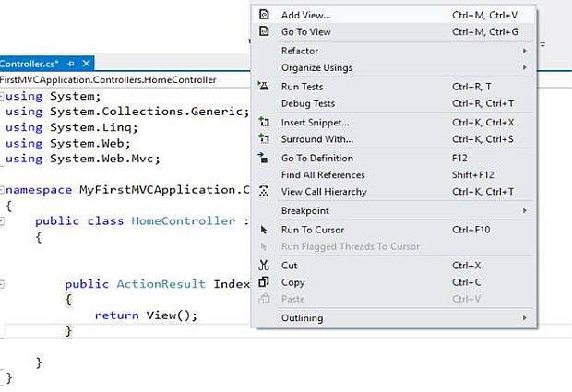This screenshot has height=392, width=572.
Task: Open the Organize Usings submenu
Action: coord(394,67)
